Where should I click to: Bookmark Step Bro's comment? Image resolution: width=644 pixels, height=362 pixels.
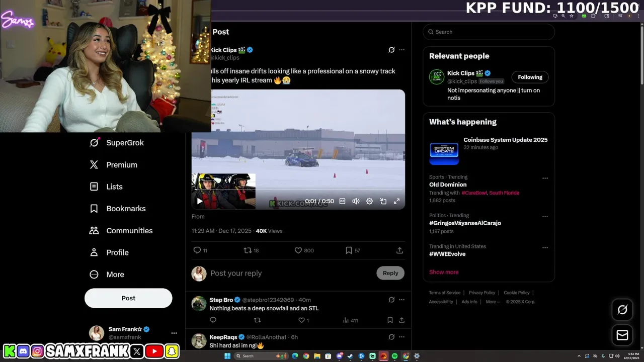click(390, 320)
